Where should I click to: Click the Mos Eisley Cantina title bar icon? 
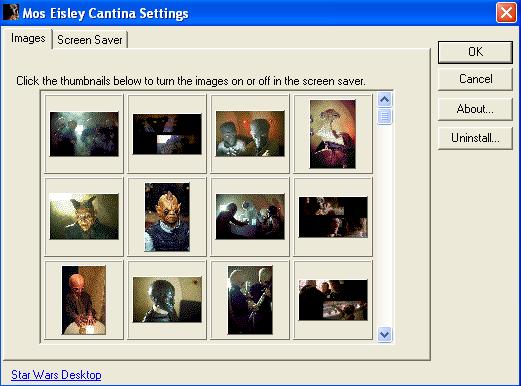tap(11, 13)
